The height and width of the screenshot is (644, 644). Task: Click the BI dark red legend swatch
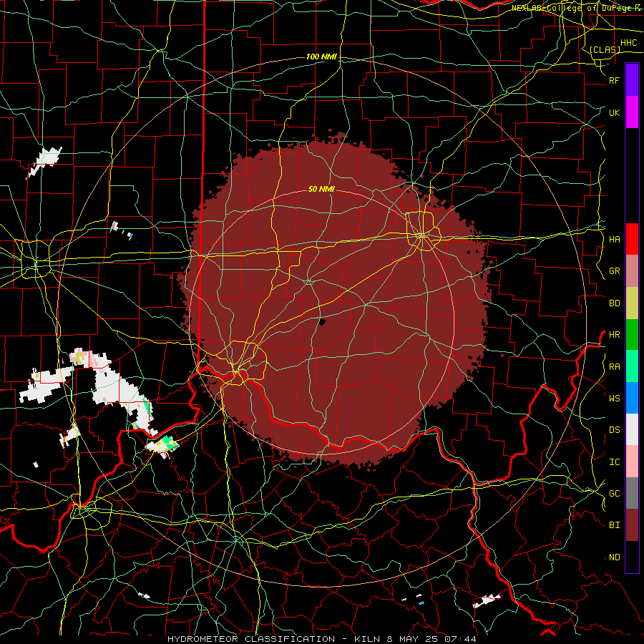point(632,525)
